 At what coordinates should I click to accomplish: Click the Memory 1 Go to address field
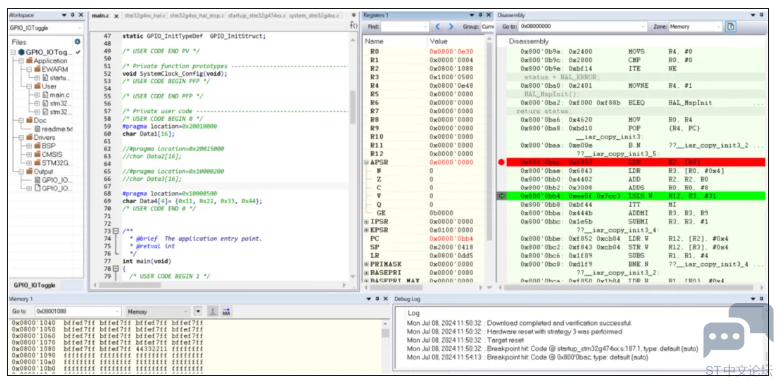click(x=78, y=311)
